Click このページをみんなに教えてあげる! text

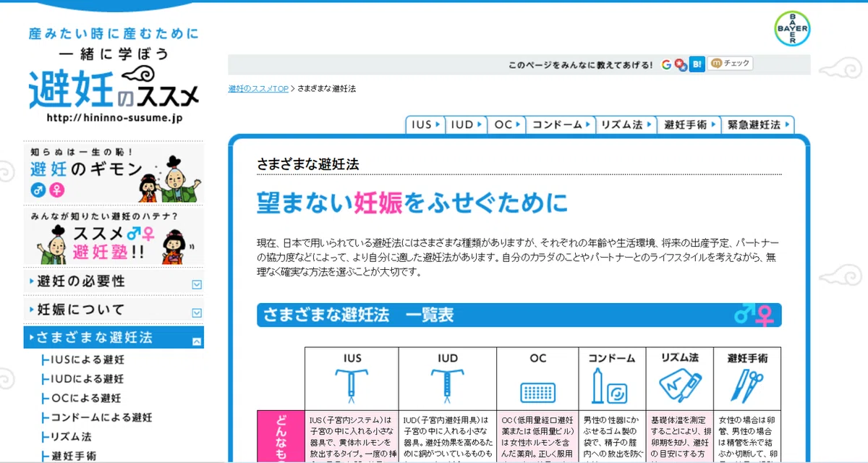click(581, 64)
